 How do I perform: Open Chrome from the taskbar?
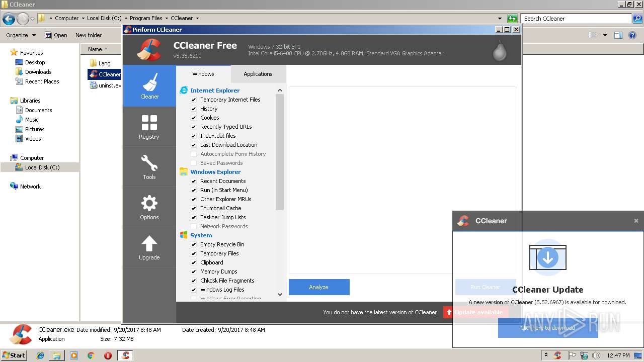91,355
